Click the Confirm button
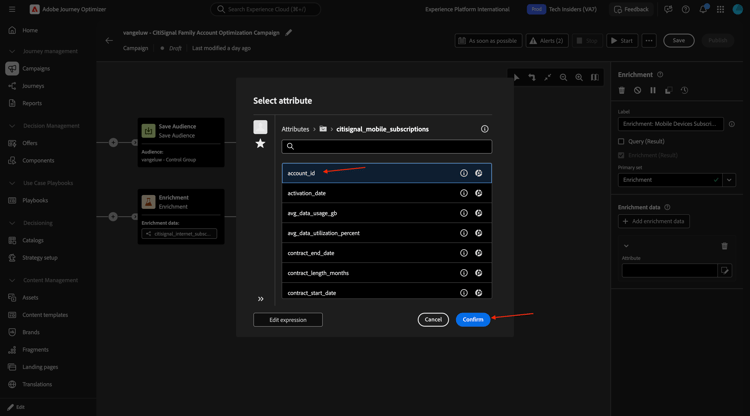The width and height of the screenshot is (750, 416). (473, 319)
